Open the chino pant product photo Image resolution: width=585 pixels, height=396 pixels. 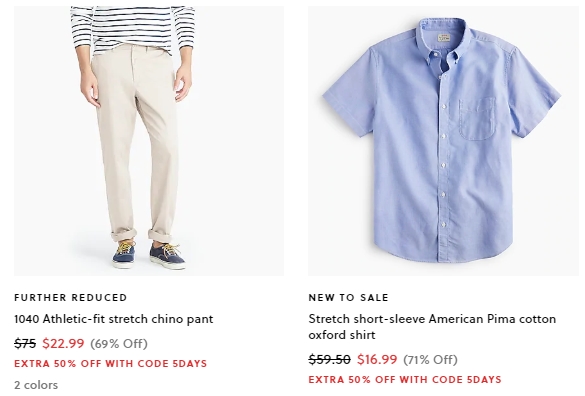tap(149, 141)
